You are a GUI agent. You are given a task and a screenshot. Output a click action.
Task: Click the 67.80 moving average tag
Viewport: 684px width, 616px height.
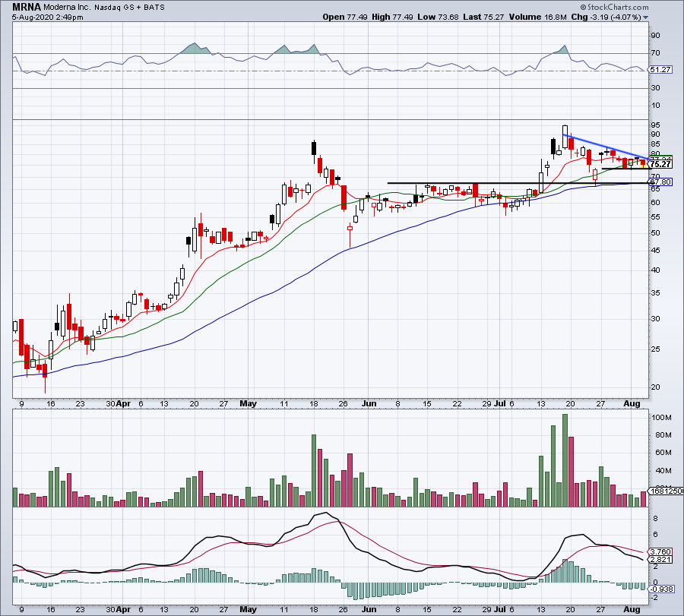click(660, 182)
